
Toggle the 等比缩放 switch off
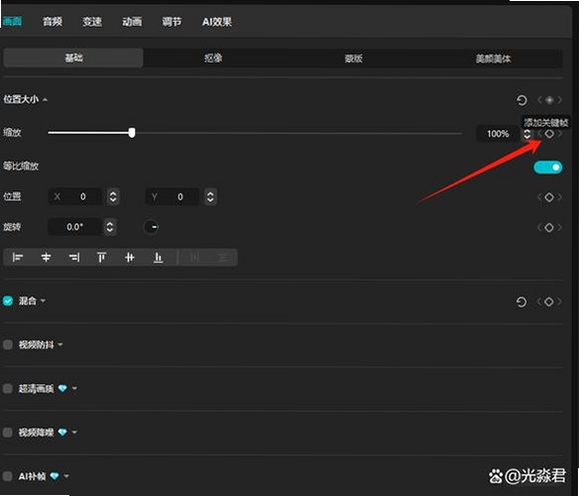click(x=548, y=167)
